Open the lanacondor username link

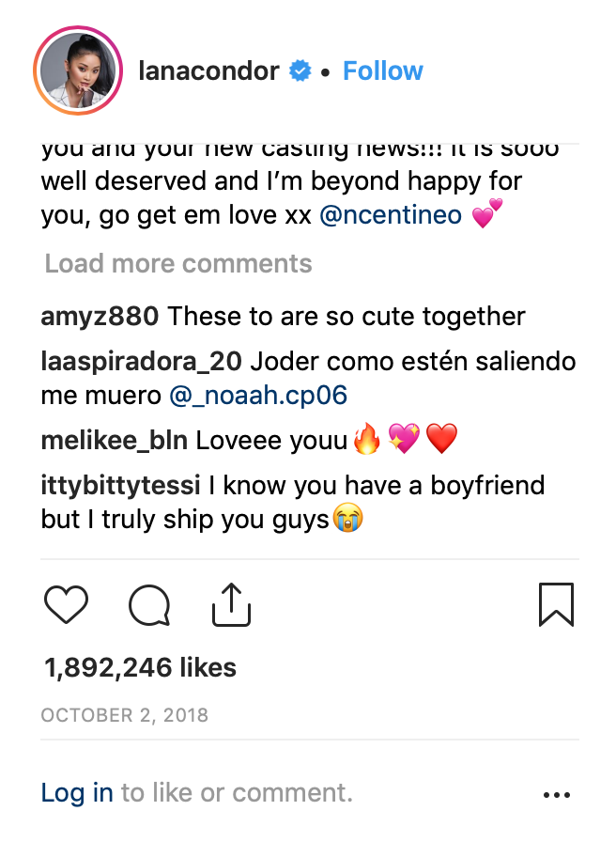[208, 71]
